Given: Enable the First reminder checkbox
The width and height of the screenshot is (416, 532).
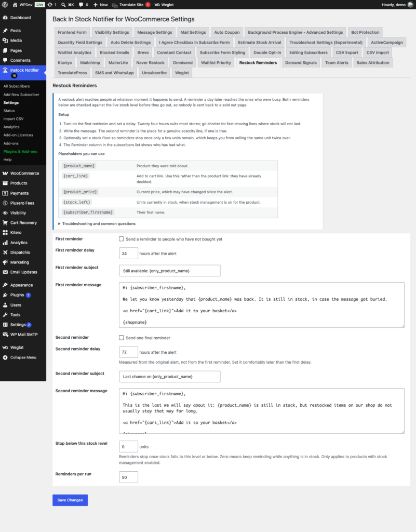Looking at the screenshot, I should click(x=122, y=239).
